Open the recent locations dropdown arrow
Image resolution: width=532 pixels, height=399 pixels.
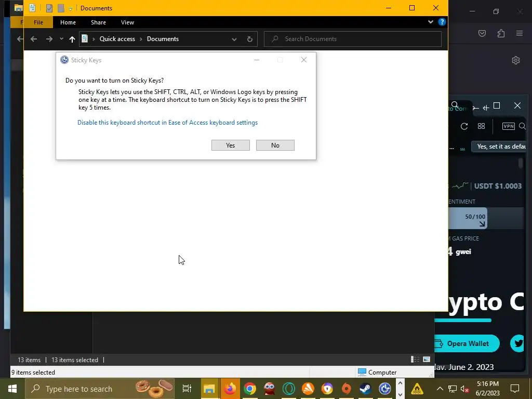(x=61, y=39)
